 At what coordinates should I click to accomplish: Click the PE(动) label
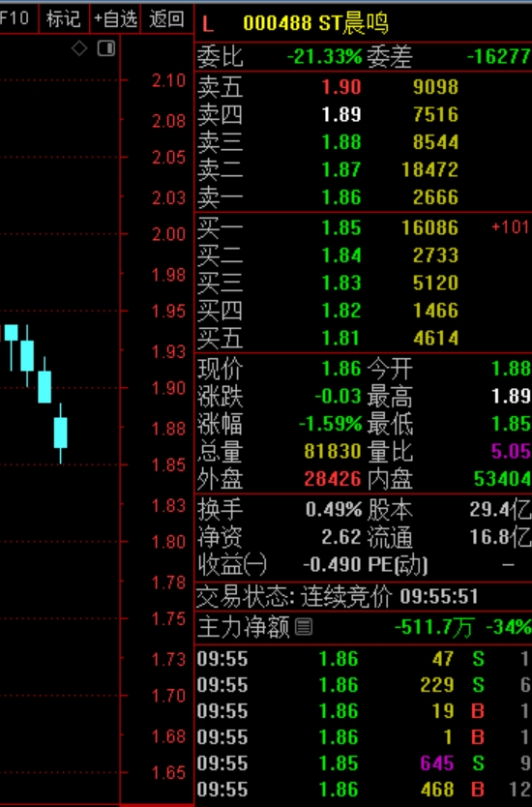coord(398,565)
